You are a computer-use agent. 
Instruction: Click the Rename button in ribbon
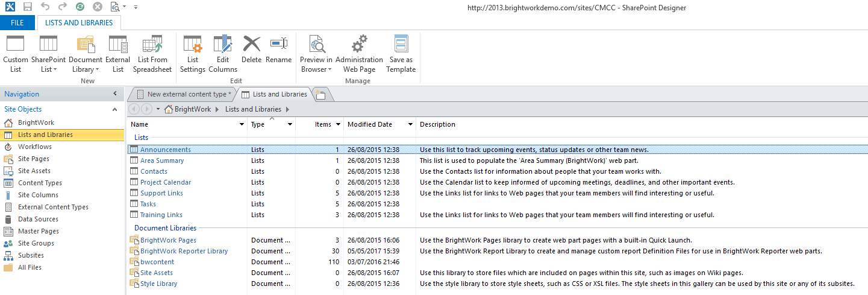tap(278, 49)
